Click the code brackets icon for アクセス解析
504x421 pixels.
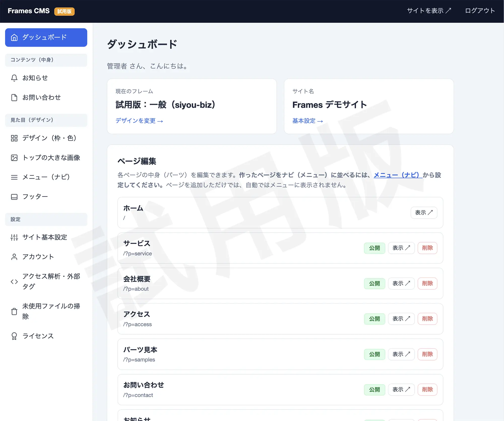tap(14, 282)
